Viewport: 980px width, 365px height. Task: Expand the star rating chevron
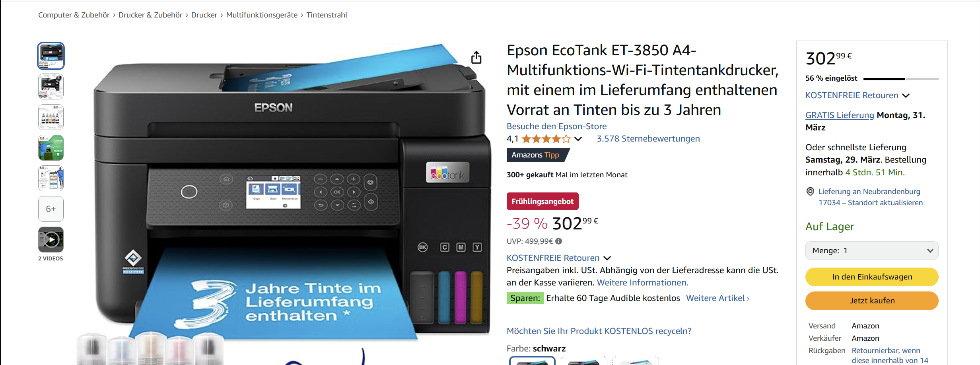coord(578,139)
